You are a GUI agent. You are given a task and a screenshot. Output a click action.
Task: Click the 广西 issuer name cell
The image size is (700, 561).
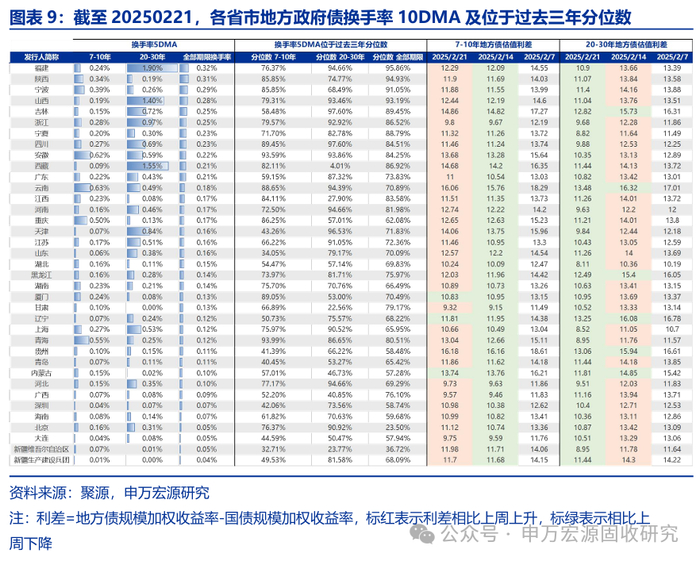(x=42, y=395)
